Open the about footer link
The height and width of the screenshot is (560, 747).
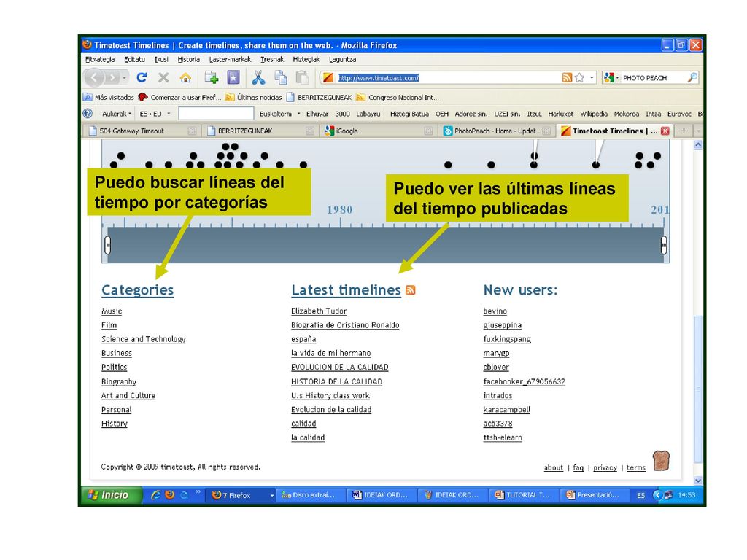coord(554,467)
